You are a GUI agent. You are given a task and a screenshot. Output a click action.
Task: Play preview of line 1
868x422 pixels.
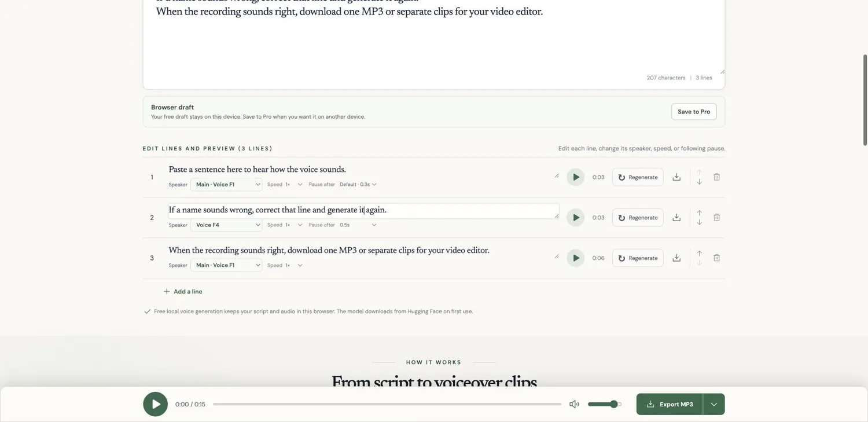[x=575, y=177]
